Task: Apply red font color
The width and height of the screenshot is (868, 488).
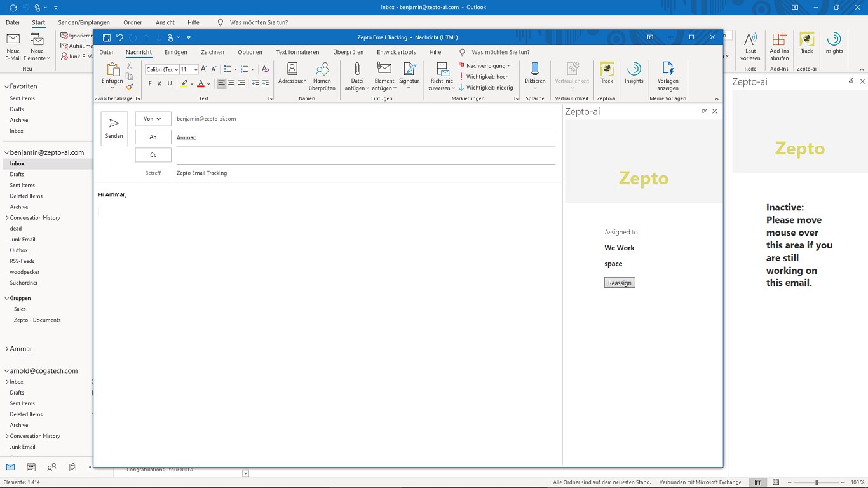Action: [201, 84]
